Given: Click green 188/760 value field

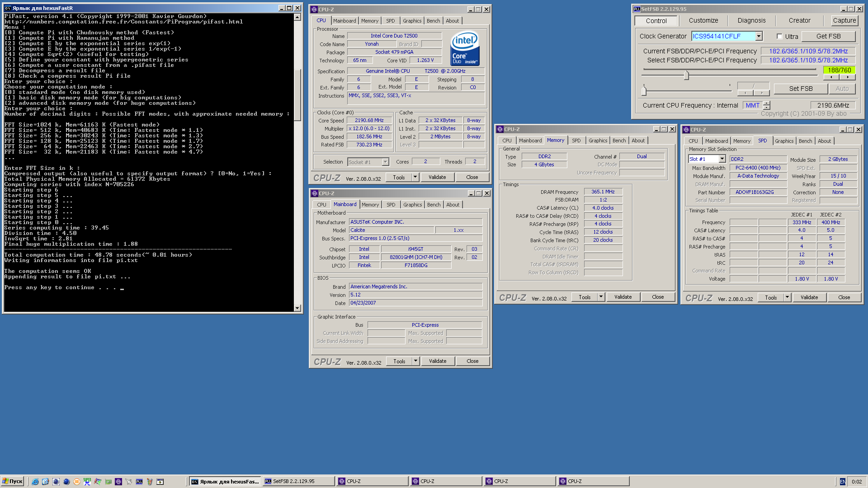Looking at the screenshot, I should point(840,70).
